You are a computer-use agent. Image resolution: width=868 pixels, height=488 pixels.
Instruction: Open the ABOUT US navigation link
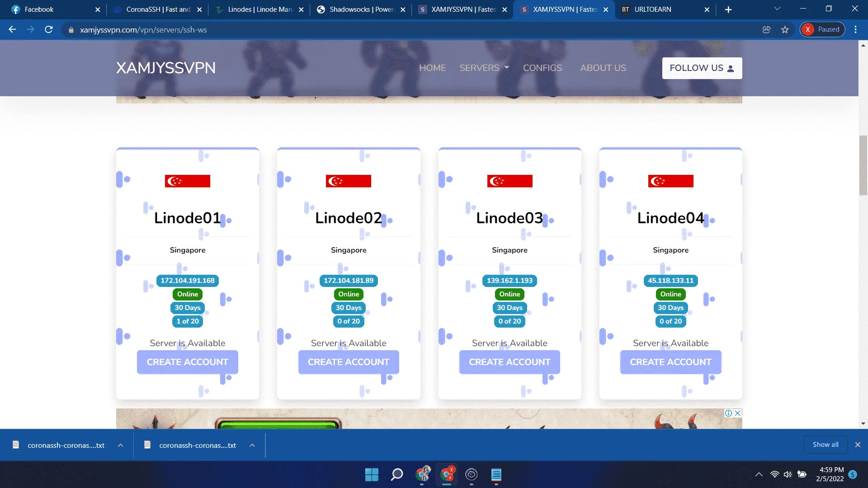pos(603,68)
